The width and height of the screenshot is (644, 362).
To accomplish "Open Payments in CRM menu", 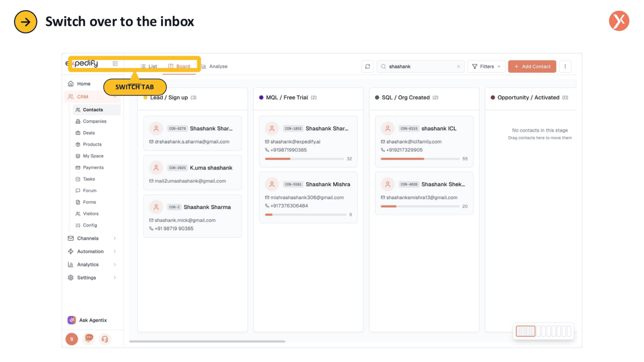I will [93, 168].
